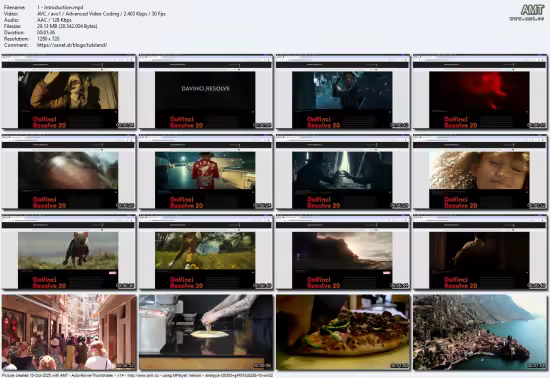Open the thumbnail showing DAVINCI.RESOLVE title text
Image resolution: width=550 pixels, height=378 pixels.
(206, 92)
